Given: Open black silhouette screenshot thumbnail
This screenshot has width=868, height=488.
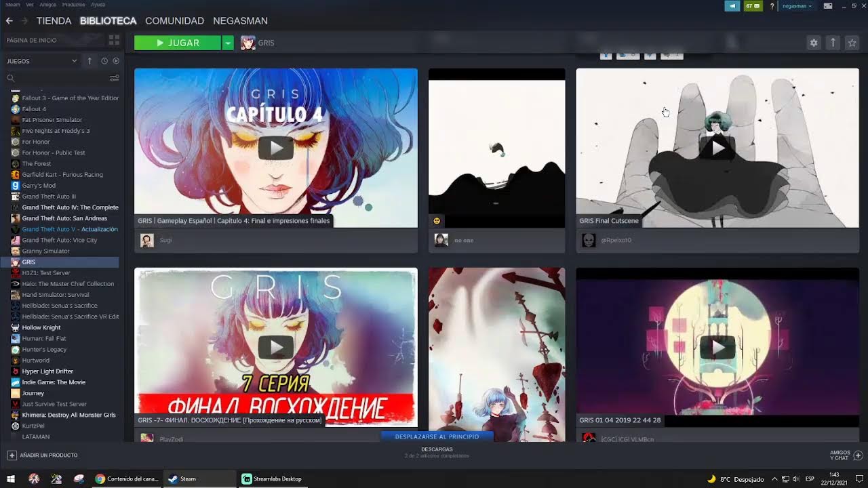Looking at the screenshot, I should pyautogui.click(x=496, y=148).
